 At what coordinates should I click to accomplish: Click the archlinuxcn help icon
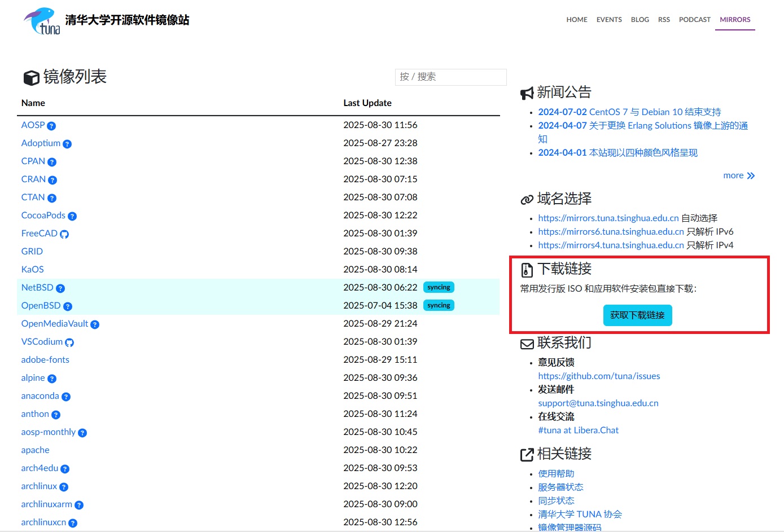[73, 523]
